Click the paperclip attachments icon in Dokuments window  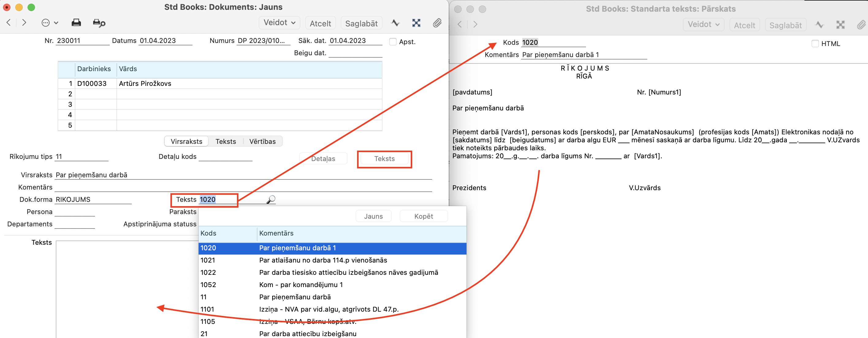tap(437, 23)
